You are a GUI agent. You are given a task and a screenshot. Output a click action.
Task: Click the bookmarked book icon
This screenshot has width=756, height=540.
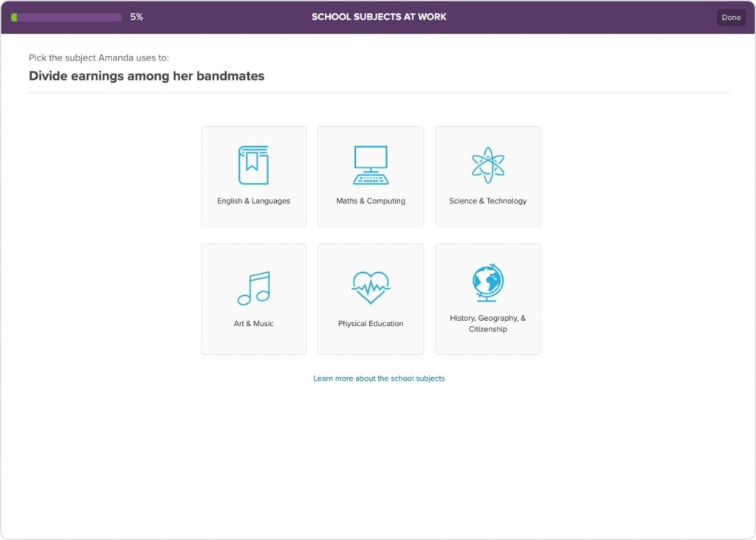[x=253, y=165]
